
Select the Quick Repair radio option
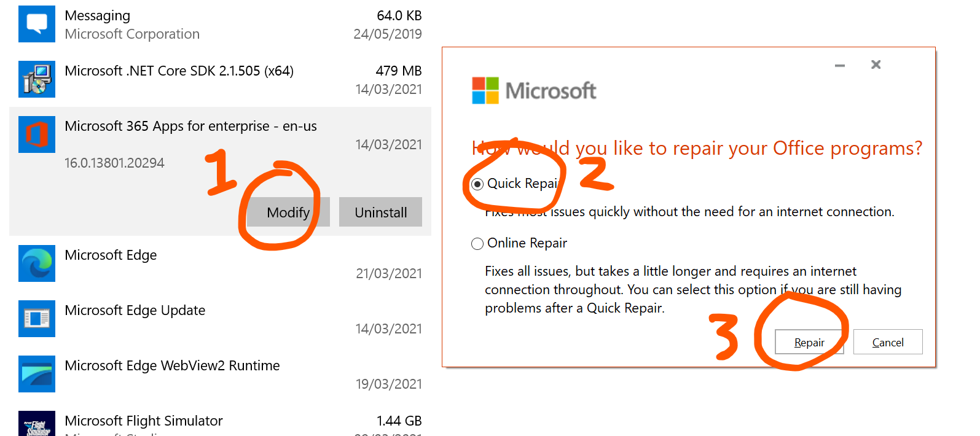[477, 184]
